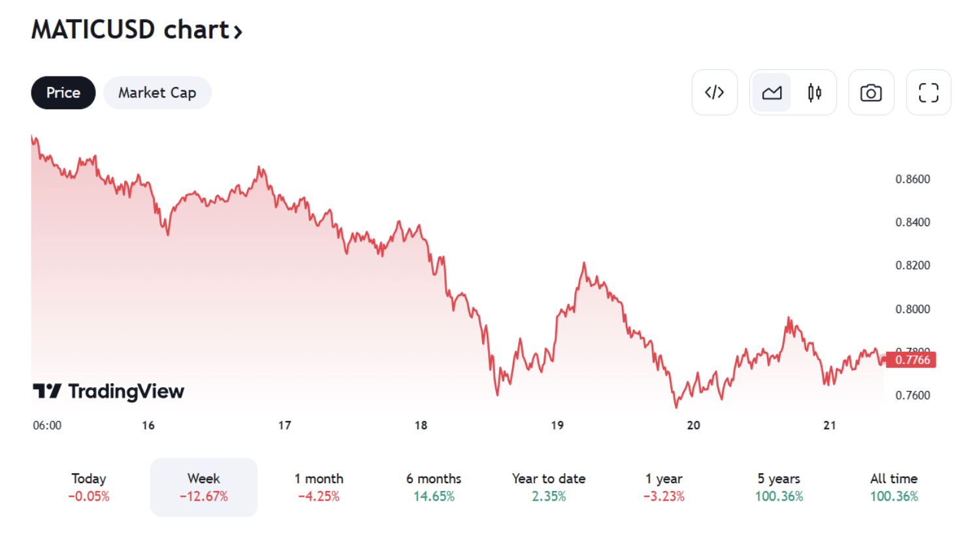This screenshot has height=557, width=980.
Task: Select the Today time range
Action: (x=89, y=487)
